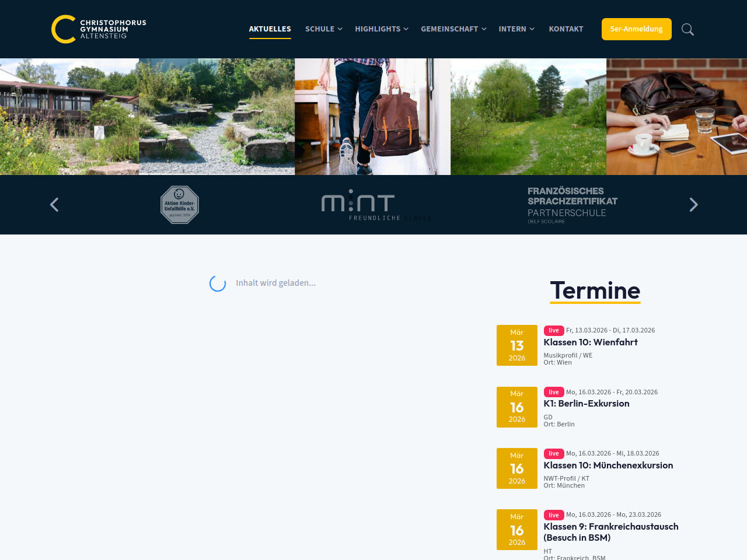Open the Kontakt menu item
Screen dimensions: 747x560
[566, 29]
